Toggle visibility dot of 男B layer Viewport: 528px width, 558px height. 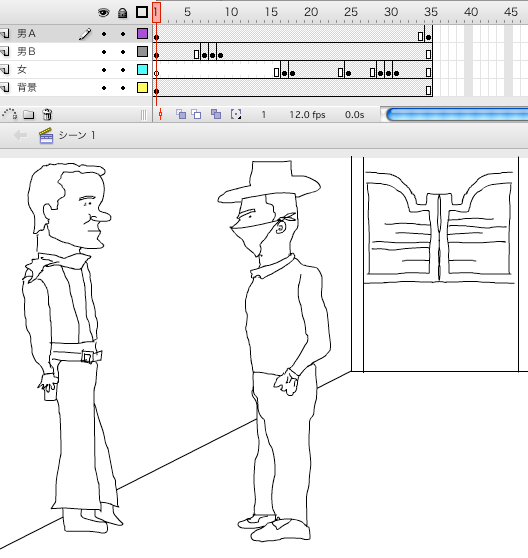coord(104,52)
